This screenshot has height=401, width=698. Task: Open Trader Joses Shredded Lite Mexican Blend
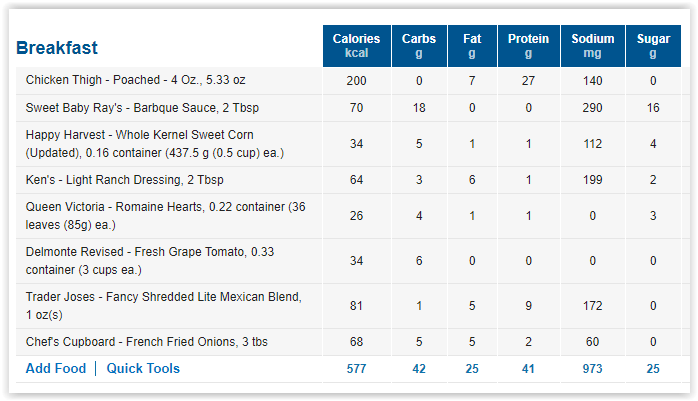point(163,306)
